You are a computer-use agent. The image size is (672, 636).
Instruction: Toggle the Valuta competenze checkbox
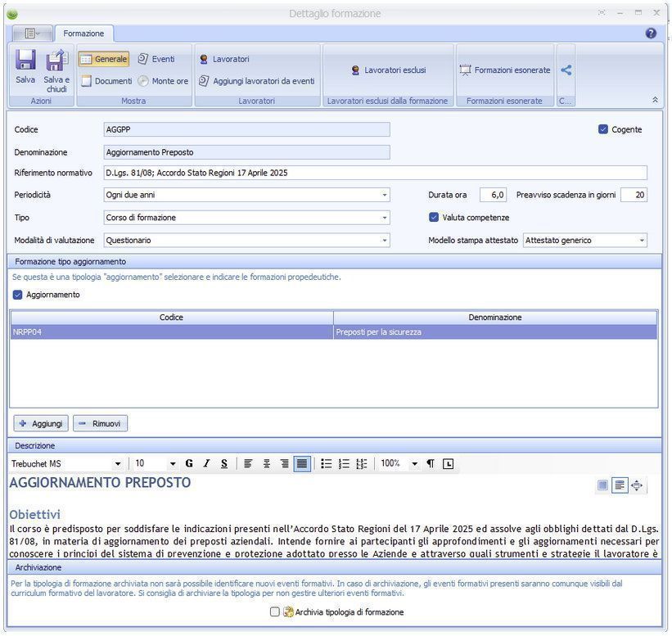434,218
